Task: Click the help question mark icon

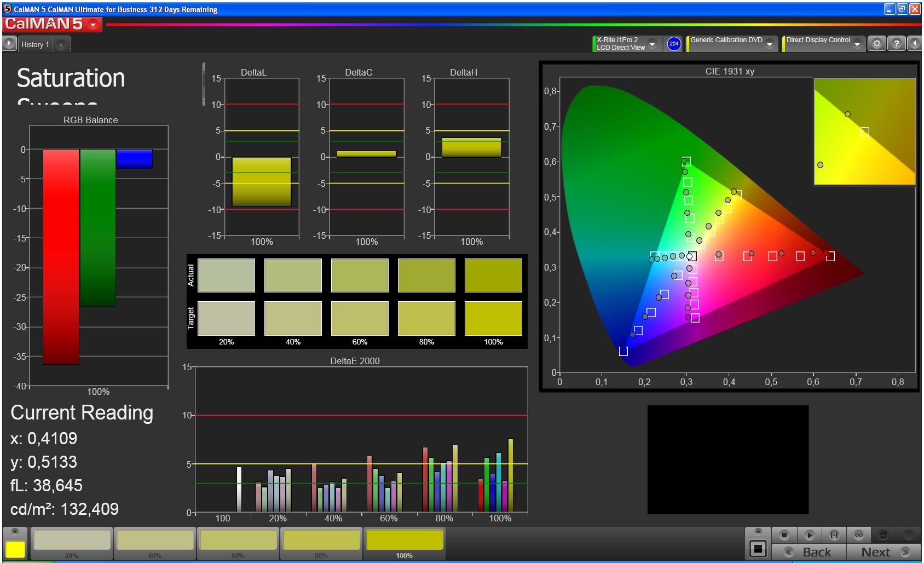Action: [896, 44]
